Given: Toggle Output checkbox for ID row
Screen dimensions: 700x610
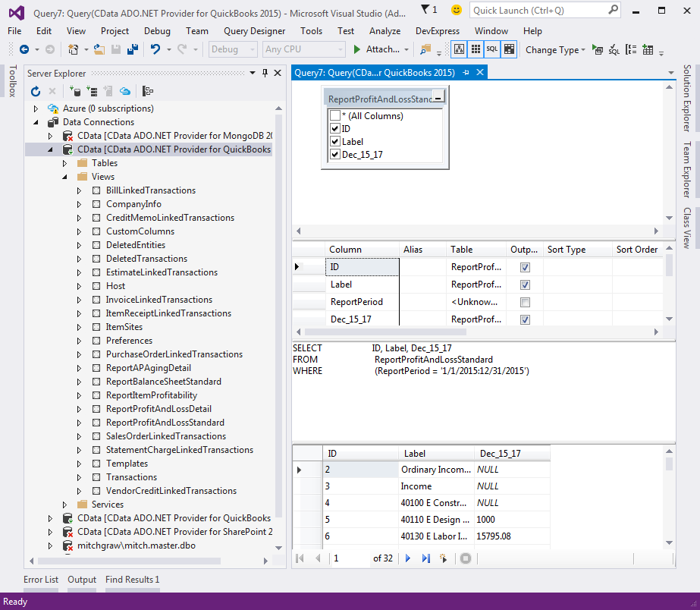Looking at the screenshot, I should click(525, 268).
